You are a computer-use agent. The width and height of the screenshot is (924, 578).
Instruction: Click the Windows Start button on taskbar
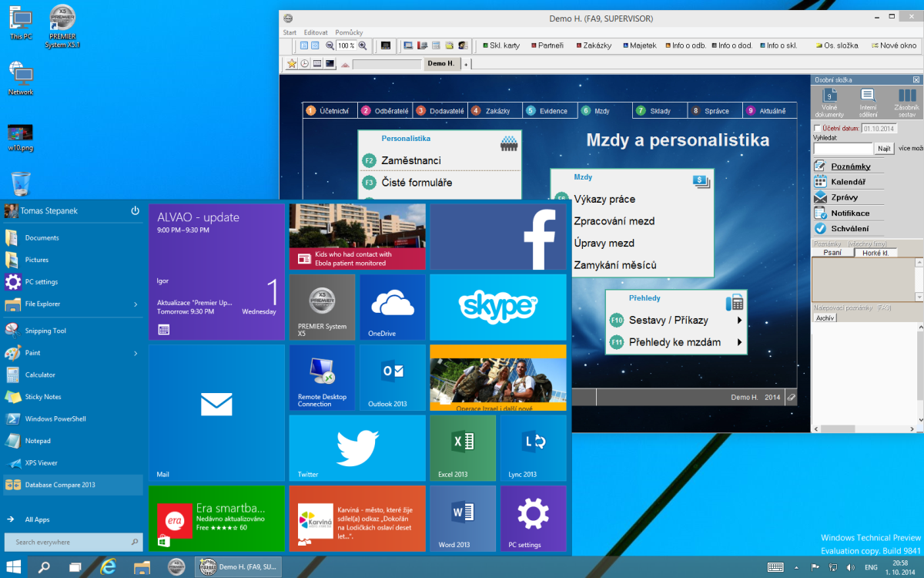coord(14,567)
